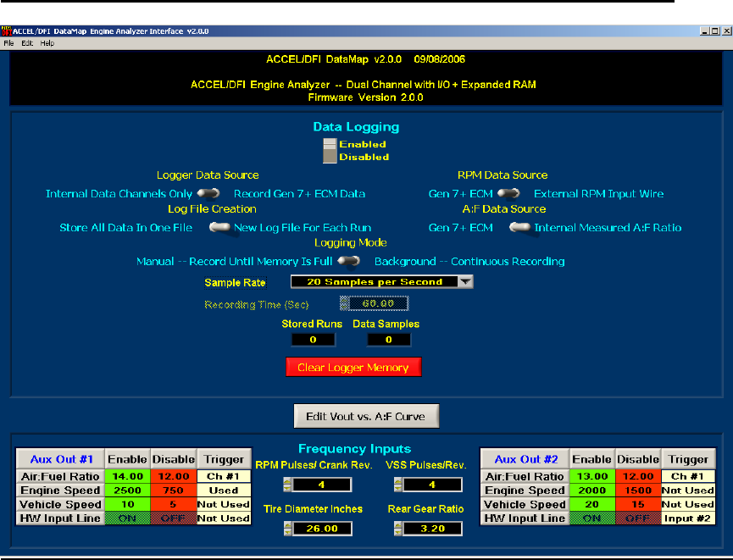Flip the A:F Data Source toggle switch
The width and height of the screenshot is (733, 560).
tap(519, 227)
